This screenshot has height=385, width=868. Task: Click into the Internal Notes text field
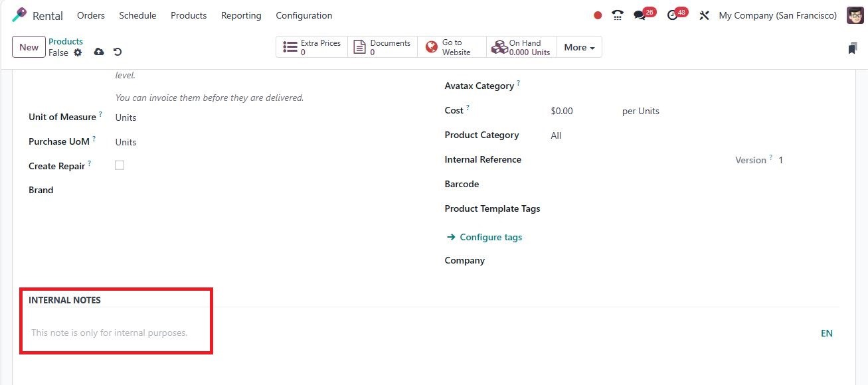425,333
